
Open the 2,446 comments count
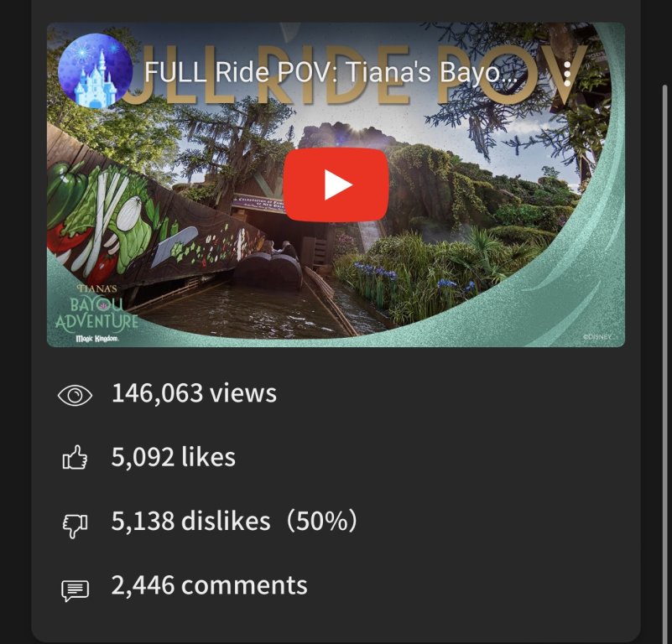coord(209,585)
